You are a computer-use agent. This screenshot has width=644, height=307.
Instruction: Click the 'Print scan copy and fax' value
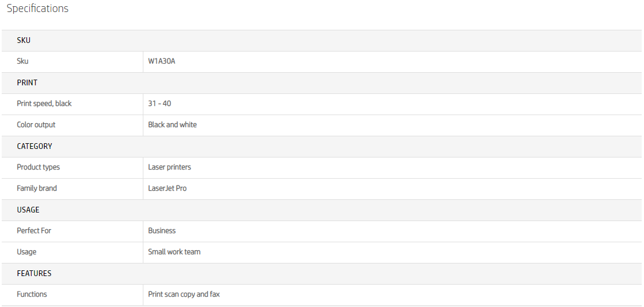184,294
